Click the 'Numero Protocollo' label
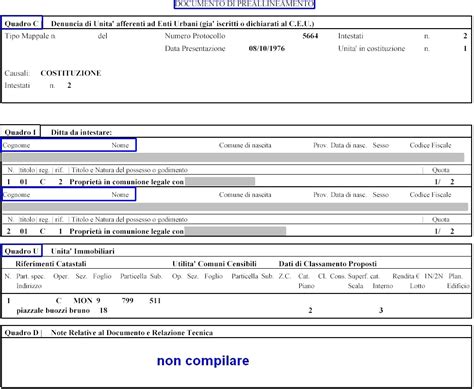474x389 pixels. pos(195,36)
